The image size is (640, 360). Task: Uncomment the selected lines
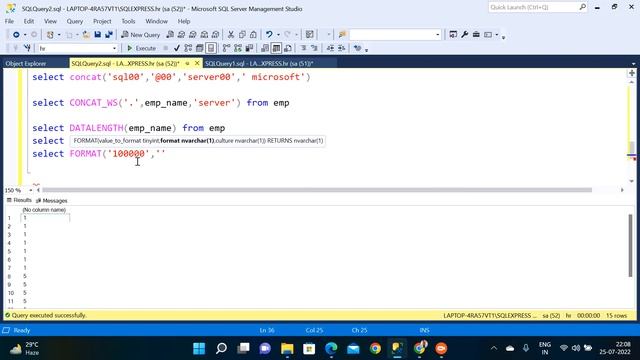click(x=314, y=48)
